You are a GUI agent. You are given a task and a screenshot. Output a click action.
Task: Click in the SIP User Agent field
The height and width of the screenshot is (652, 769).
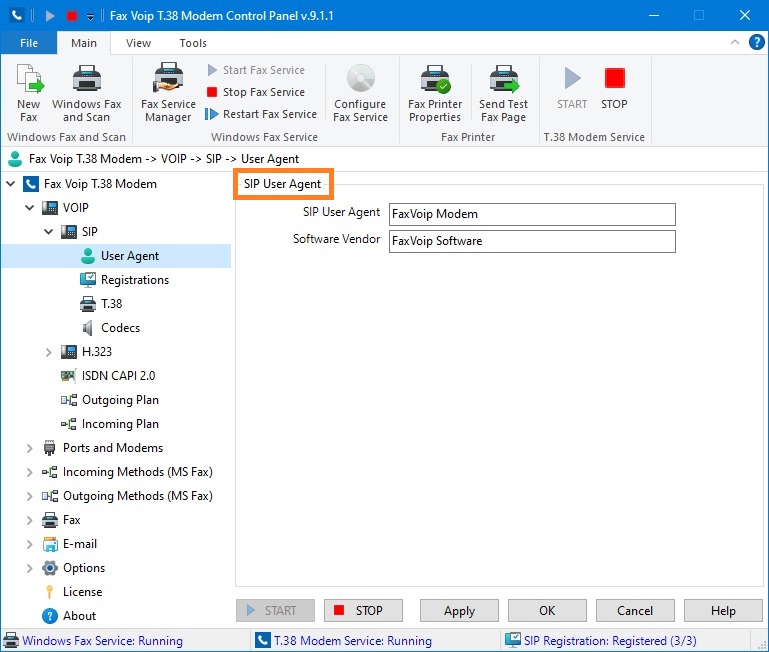pyautogui.click(x=532, y=214)
